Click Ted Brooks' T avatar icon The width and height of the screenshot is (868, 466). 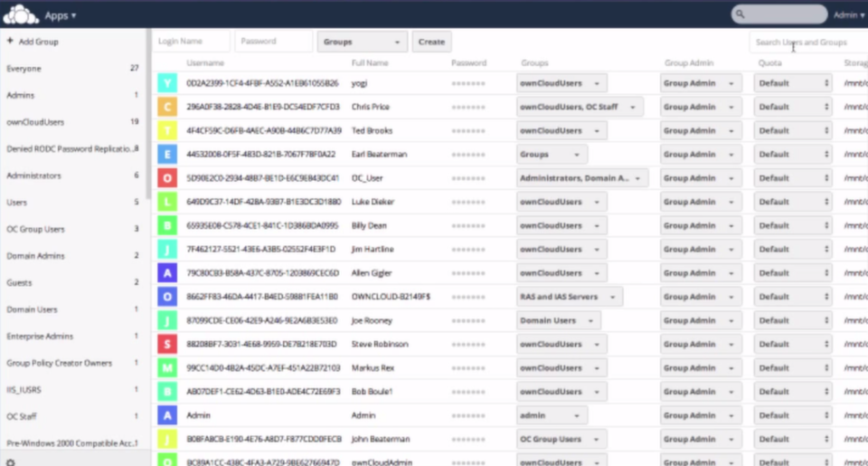(x=167, y=131)
